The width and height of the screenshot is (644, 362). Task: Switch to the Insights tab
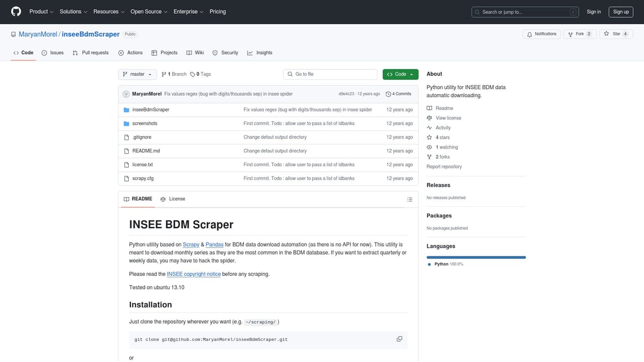(x=259, y=52)
